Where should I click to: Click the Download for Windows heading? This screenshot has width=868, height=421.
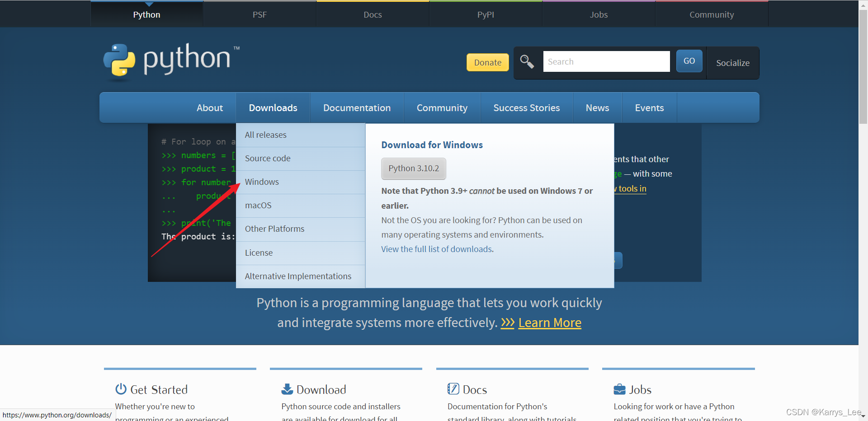point(432,145)
